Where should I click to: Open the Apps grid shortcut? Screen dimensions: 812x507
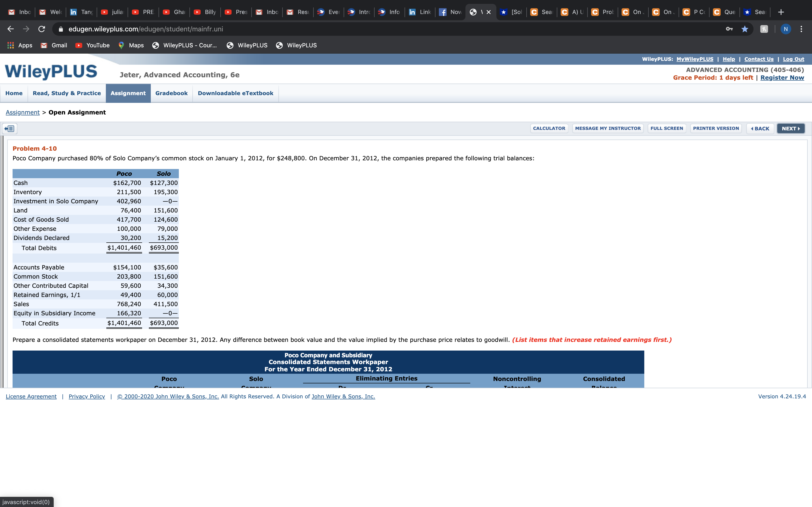coord(20,45)
